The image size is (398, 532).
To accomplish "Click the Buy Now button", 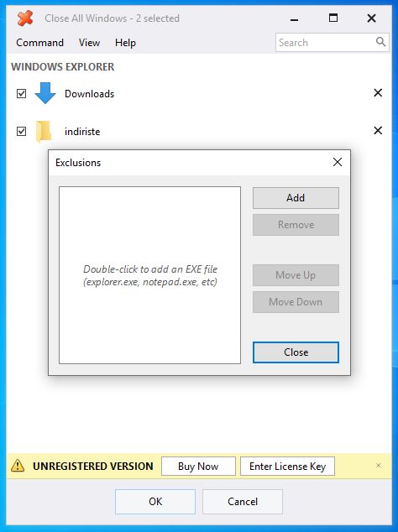I will point(198,467).
